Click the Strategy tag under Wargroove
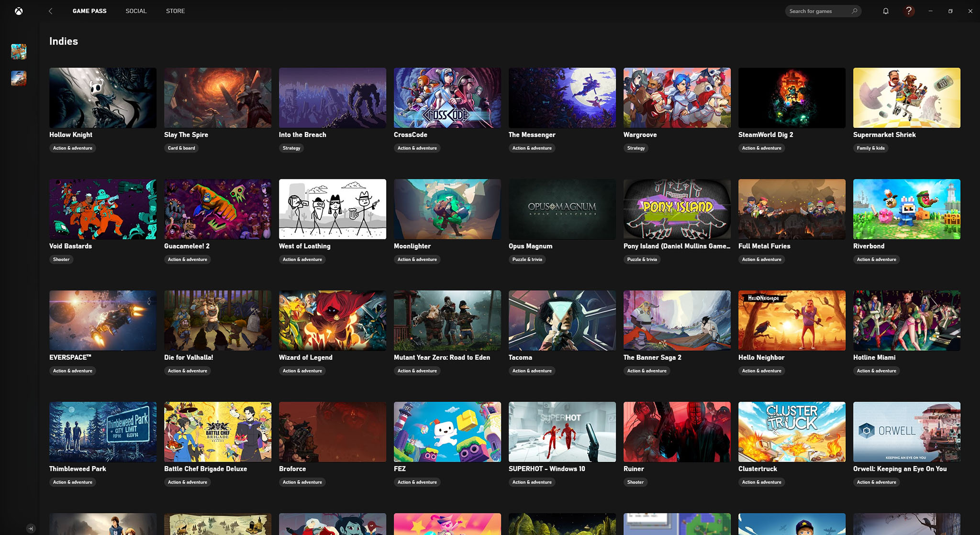The width and height of the screenshot is (980, 535). (x=636, y=148)
